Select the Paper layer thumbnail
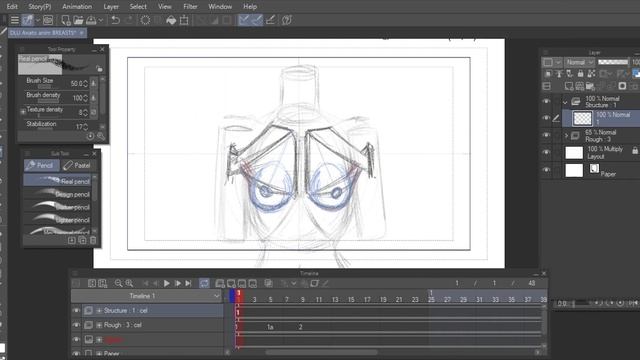 [574, 170]
